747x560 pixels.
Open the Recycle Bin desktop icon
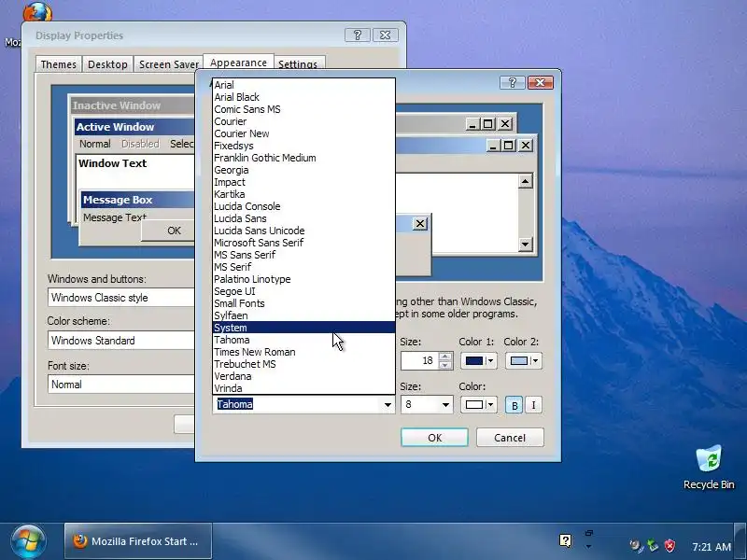[x=709, y=468]
